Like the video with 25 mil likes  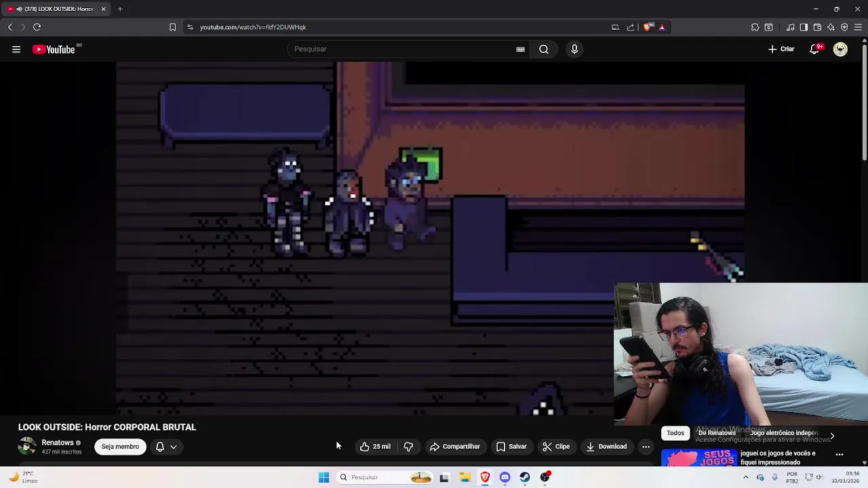[x=375, y=447]
